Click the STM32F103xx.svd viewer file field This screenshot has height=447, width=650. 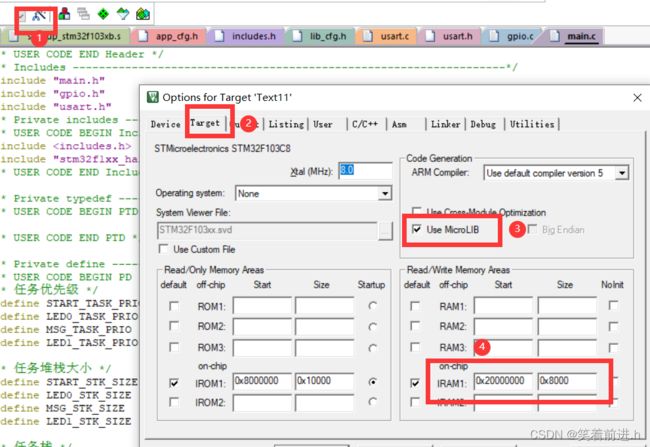pos(267,231)
